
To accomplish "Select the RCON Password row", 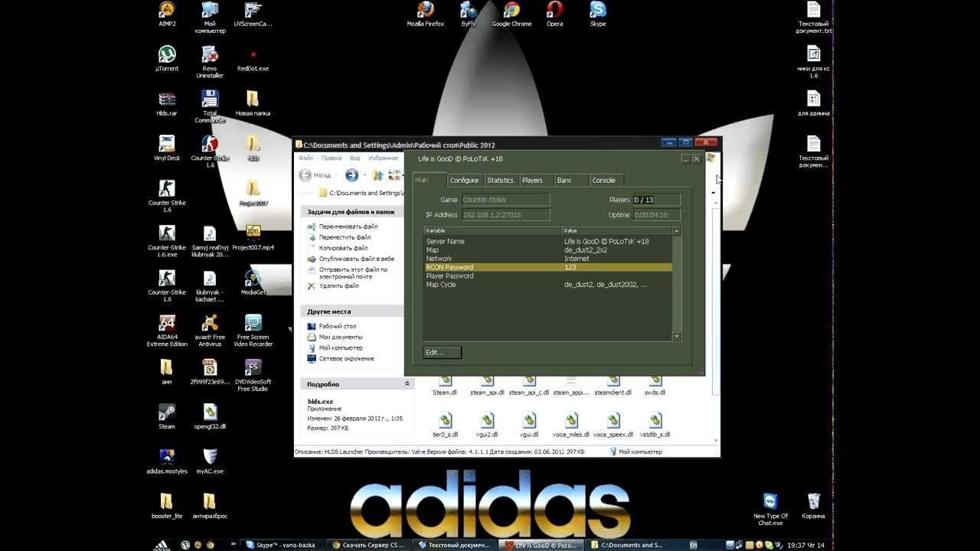I will 548,267.
